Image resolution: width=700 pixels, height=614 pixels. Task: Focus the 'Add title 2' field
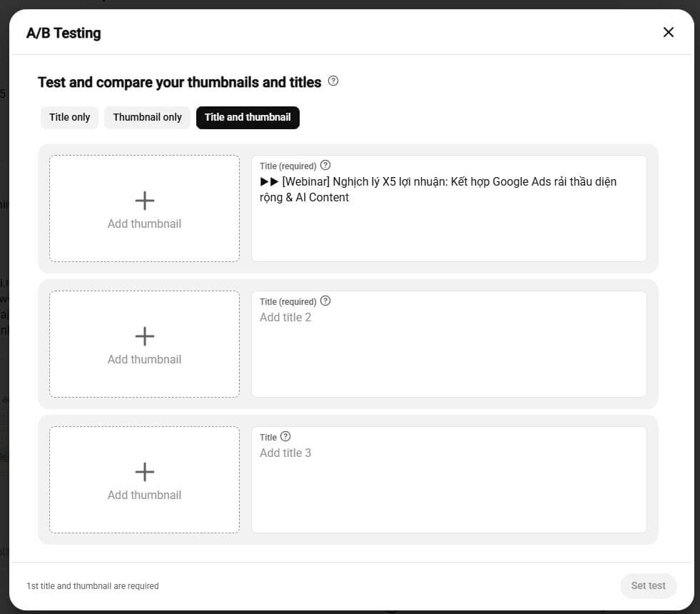click(449, 344)
